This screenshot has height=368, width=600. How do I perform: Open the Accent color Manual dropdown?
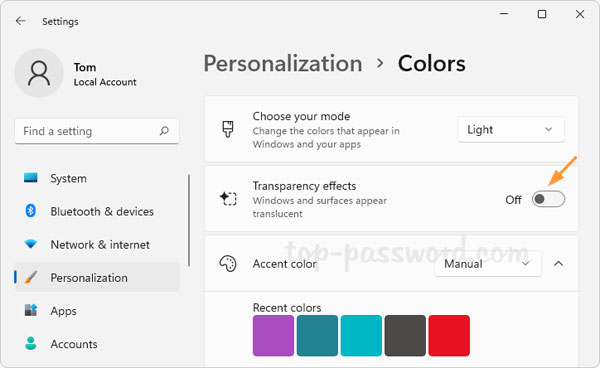coord(488,264)
